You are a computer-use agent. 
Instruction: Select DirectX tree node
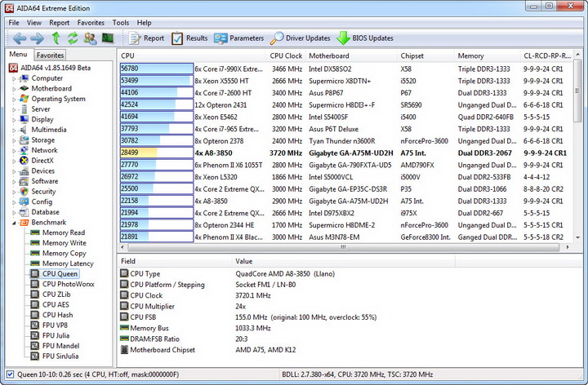[x=42, y=161]
